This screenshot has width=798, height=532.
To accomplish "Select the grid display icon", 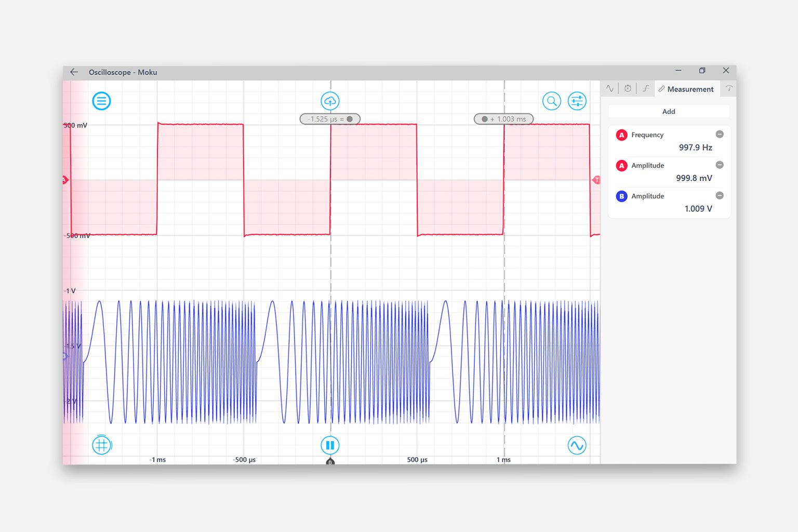I will tap(102, 445).
